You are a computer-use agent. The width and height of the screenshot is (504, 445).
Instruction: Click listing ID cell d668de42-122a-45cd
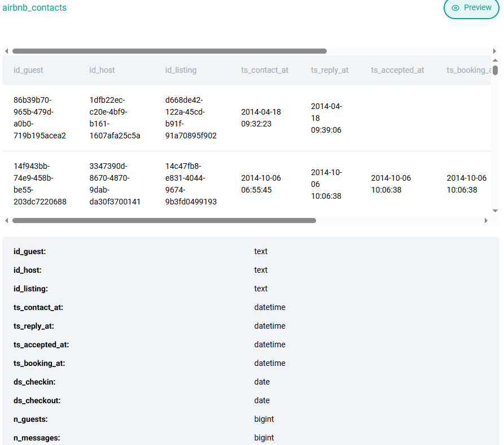point(191,118)
